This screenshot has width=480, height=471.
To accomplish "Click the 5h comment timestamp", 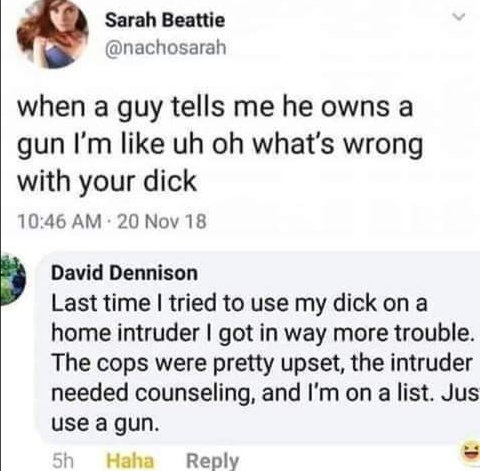I will point(63,460).
